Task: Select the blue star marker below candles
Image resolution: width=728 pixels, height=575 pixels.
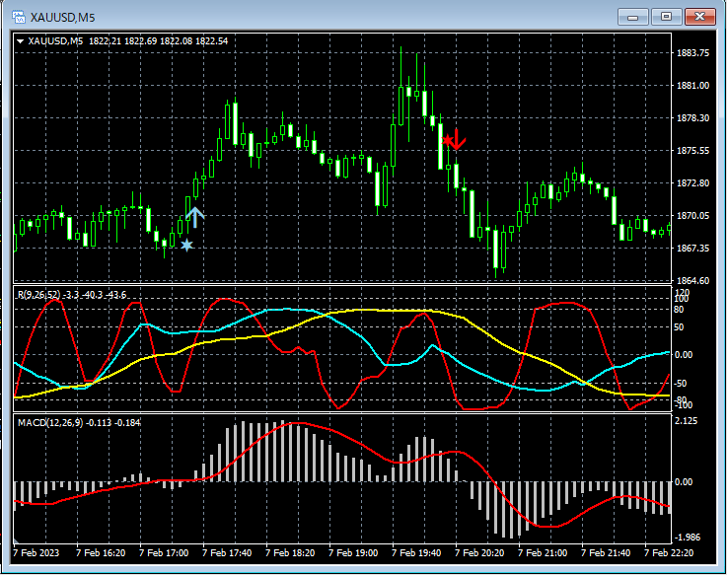Action: pyautogui.click(x=186, y=245)
